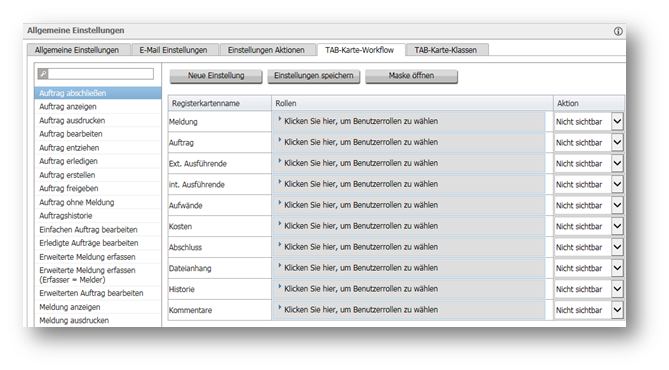Click the Rollen column header
Screen dimensions: 669x370
click(x=412, y=103)
